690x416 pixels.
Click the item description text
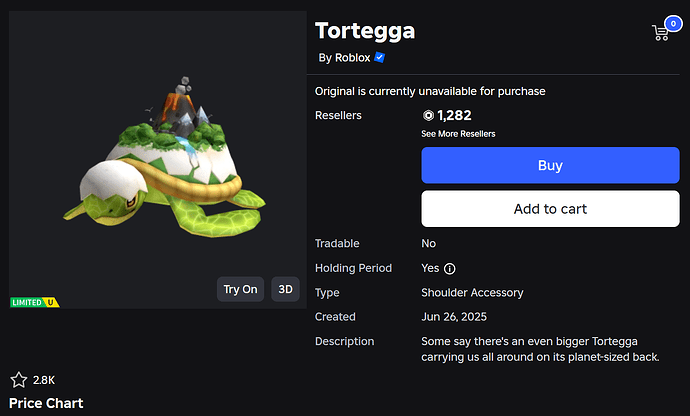(541, 349)
